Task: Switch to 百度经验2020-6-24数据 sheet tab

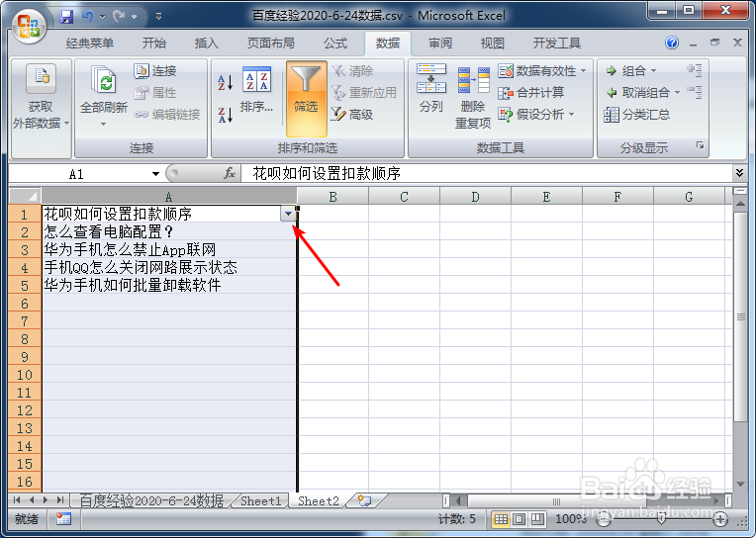Action: tap(151, 500)
